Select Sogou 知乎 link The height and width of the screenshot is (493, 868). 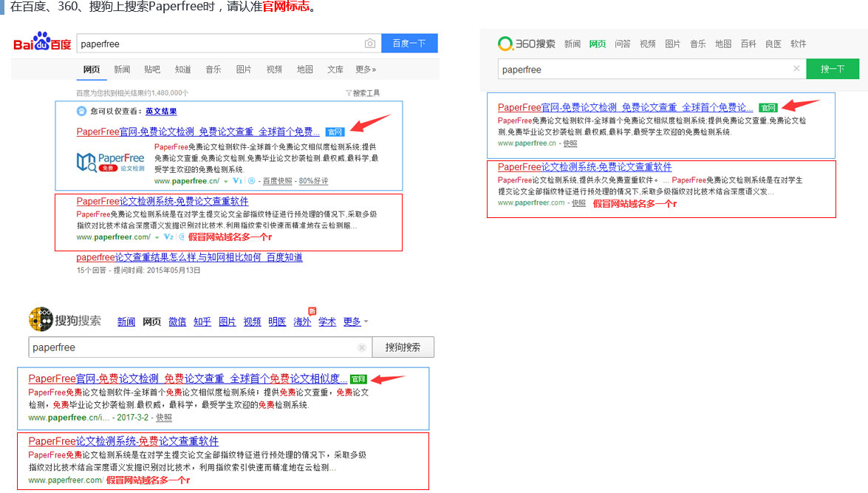pyautogui.click(x=202, y=322)
